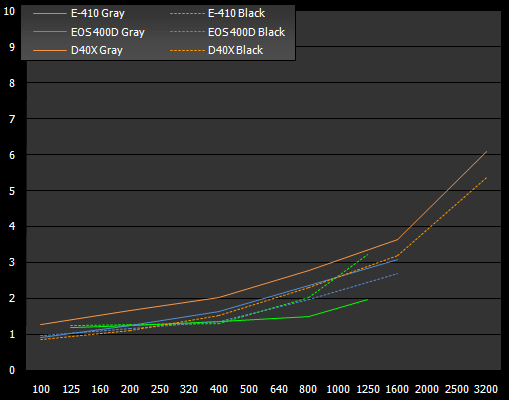Click the D40X Gray legend label
Screen dimensions: 509x400
[97, 51]
